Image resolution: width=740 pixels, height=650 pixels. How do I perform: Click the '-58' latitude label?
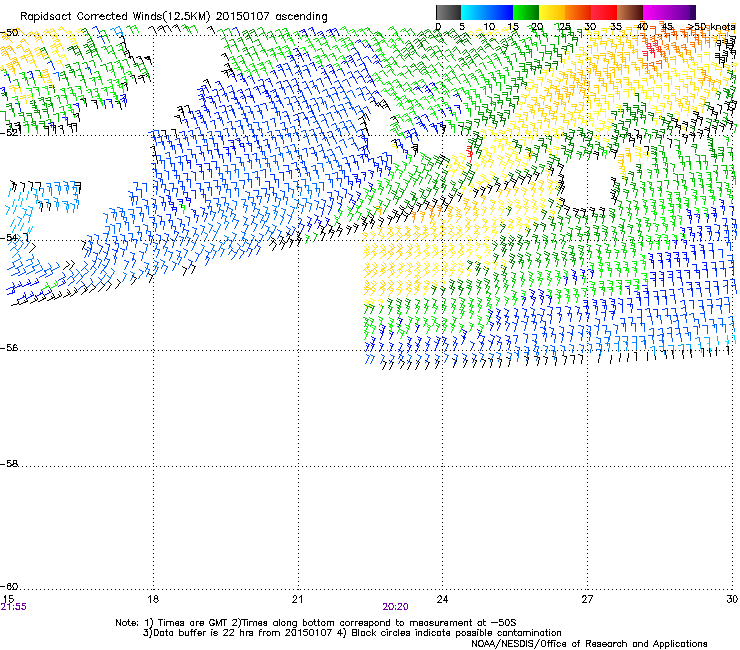tap(9, 464)
